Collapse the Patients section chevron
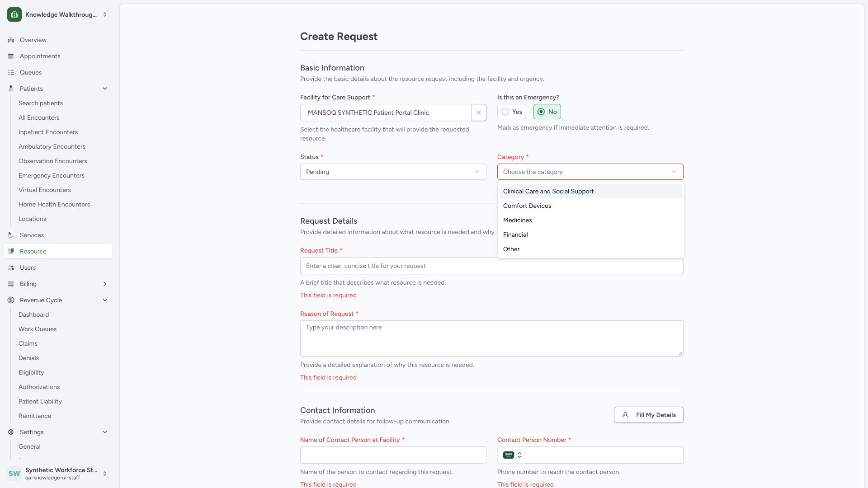Viewport: 868px width, 488px height. pos(105,89)
